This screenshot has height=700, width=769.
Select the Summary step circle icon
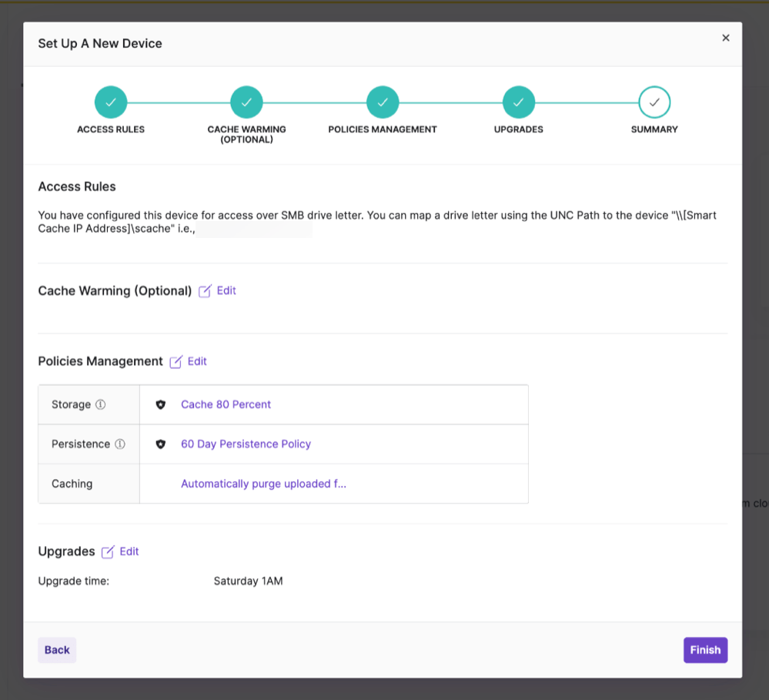pyautogui.click(x=654, y=102)
